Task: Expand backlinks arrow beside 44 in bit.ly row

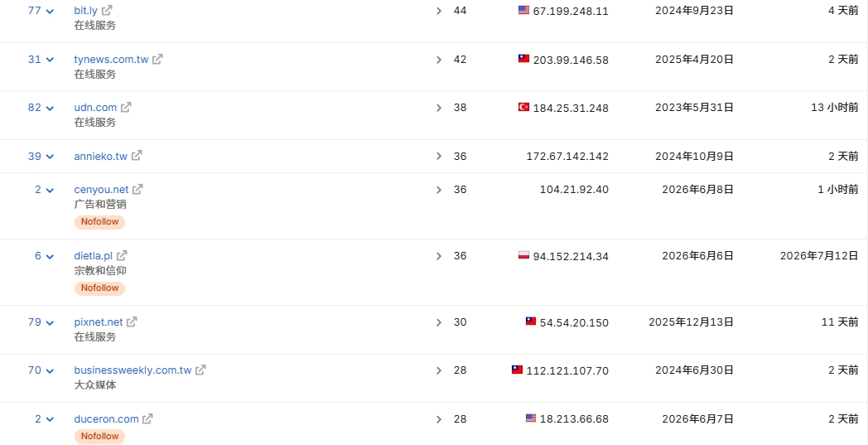Action: click(x=439, y=11)
